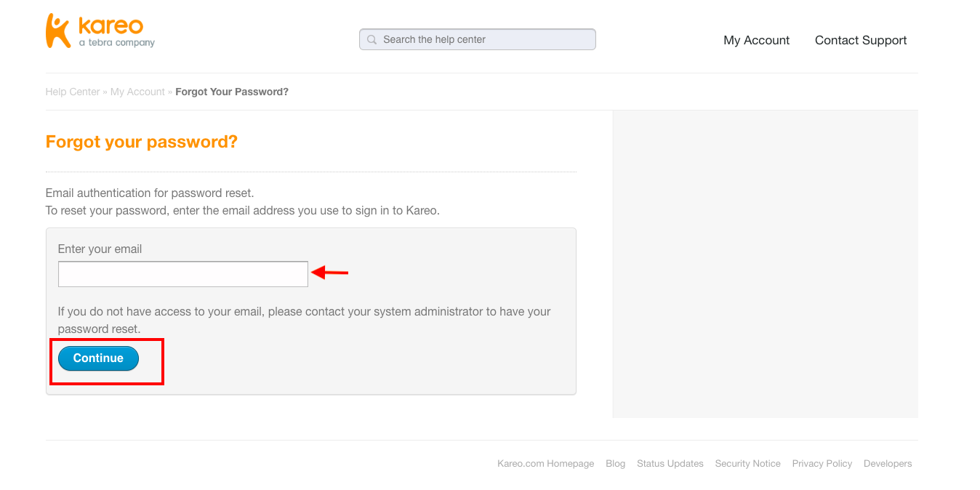Go to Help Center breadcrumb link
The width and height of the screenshot is (980, 490).
click(x=73, y=92)
